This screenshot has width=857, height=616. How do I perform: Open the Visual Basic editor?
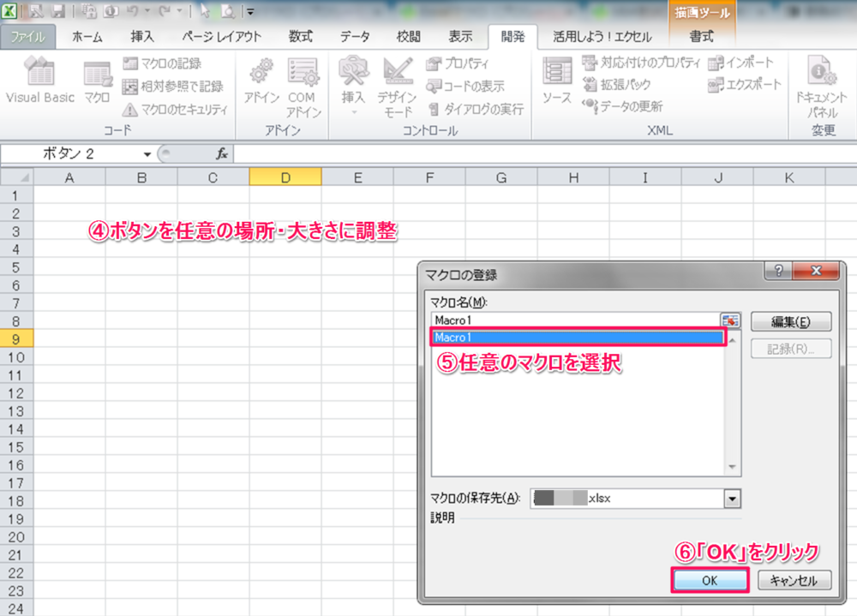pyautogui.click(x=40, y=82)
